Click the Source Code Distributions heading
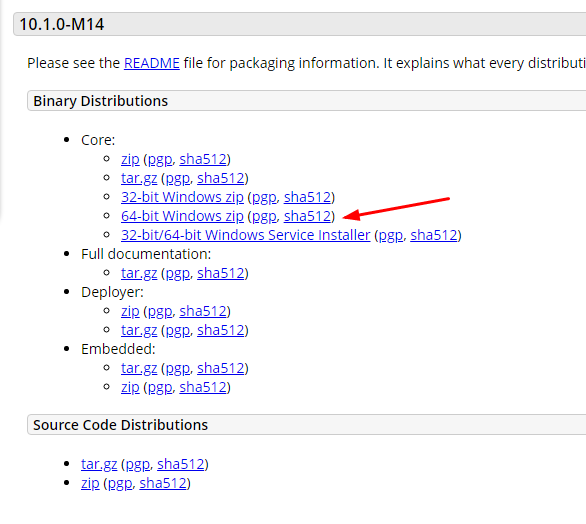 [x=120, y=425]
